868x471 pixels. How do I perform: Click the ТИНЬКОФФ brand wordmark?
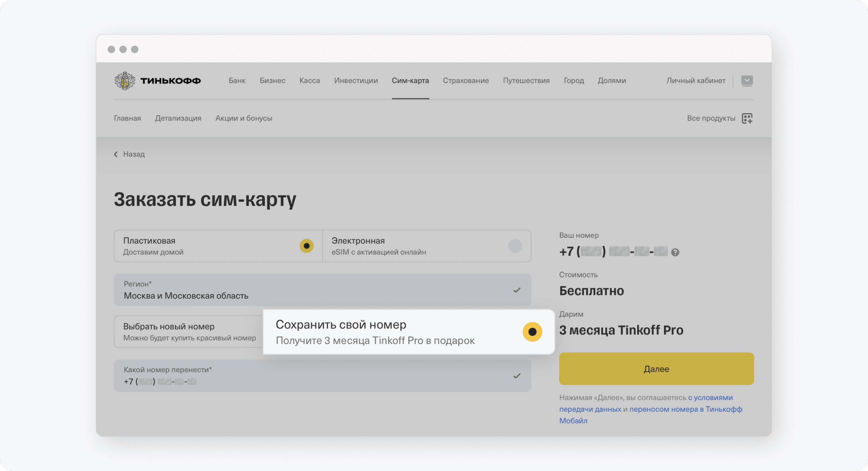tap(170, 81)
